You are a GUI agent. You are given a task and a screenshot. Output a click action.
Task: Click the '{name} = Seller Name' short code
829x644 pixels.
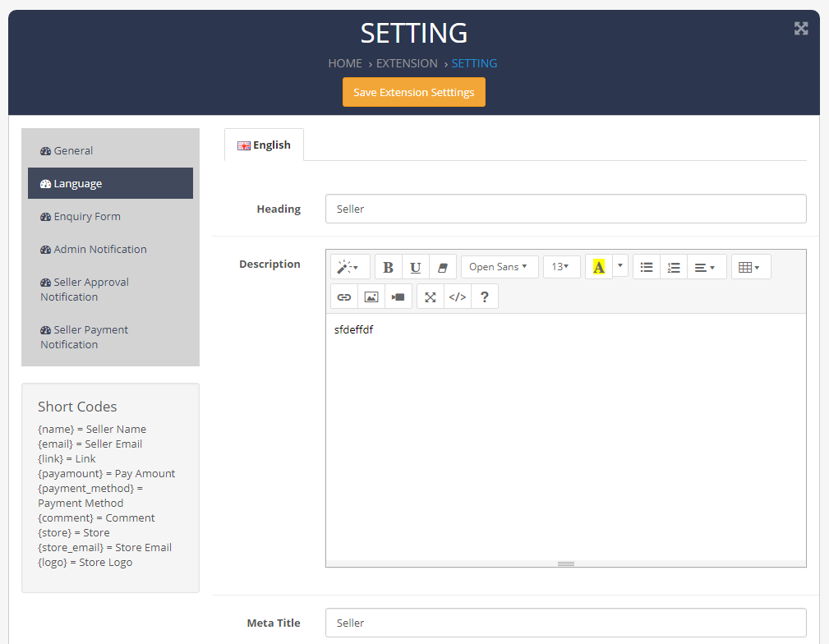click(92, 430)
